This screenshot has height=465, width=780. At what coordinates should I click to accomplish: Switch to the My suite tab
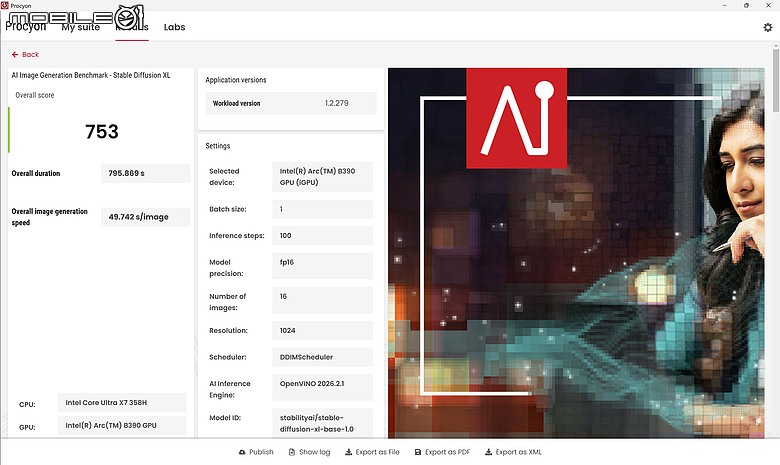[x=81, y=27]
